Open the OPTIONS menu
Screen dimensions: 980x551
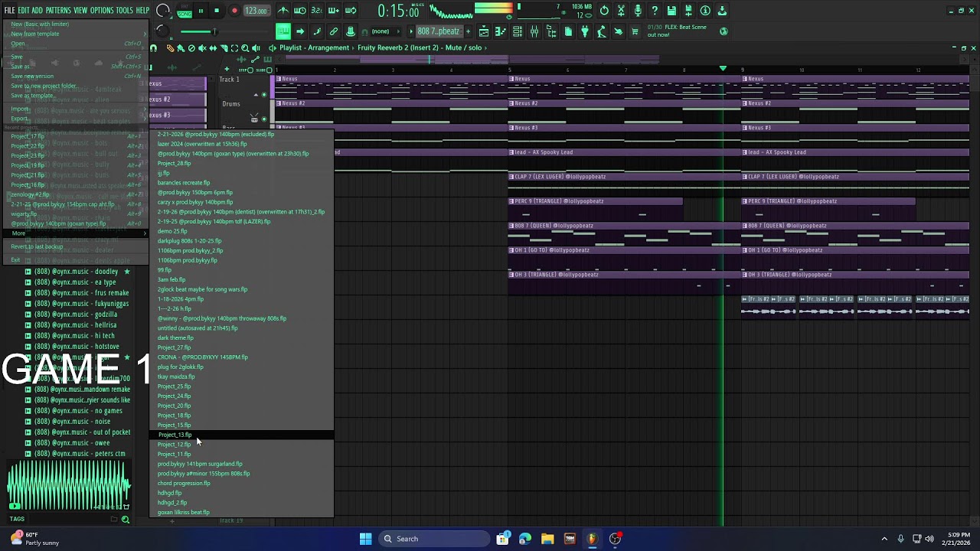tap(102, 10)
